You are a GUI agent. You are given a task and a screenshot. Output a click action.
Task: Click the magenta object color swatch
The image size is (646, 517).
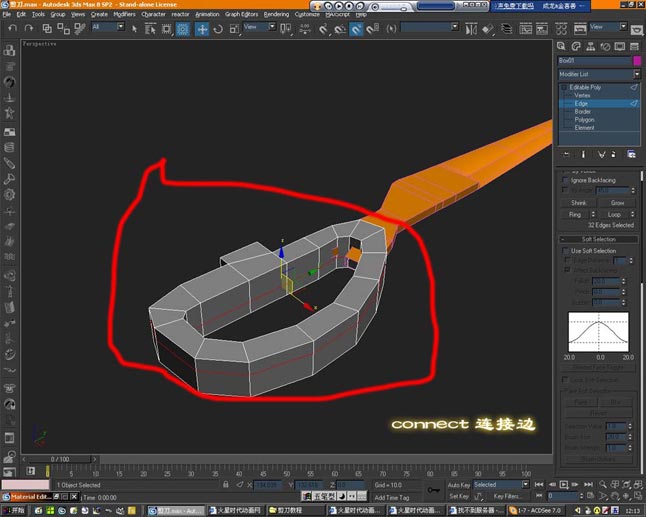pyautogui.click(x=637, y=61)
